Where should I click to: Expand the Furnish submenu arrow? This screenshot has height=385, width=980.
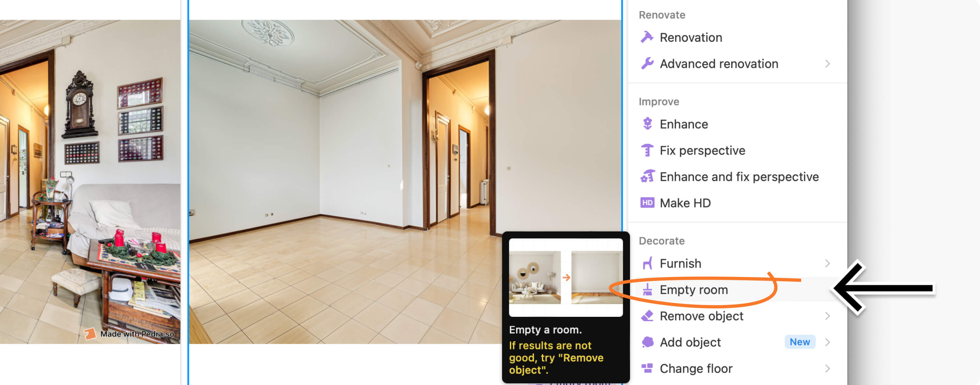(828, 263)
